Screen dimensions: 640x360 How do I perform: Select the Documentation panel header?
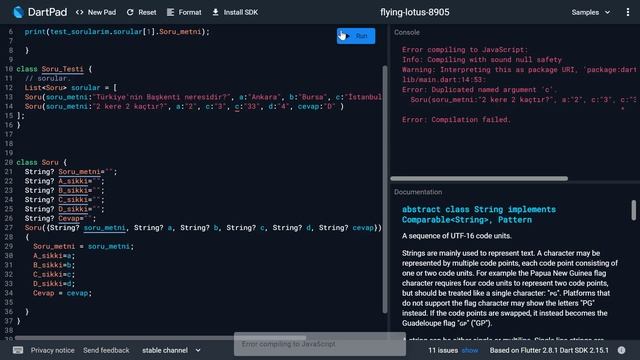tap(418, 192)
